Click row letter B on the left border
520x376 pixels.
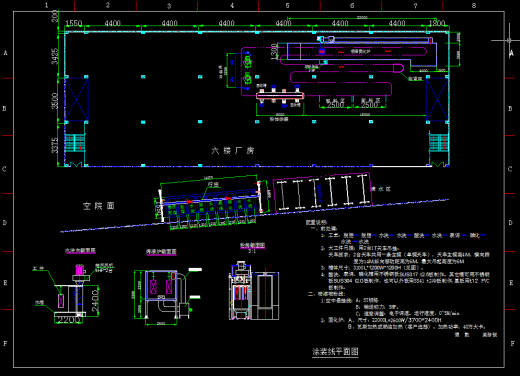(x=5, y=109)
